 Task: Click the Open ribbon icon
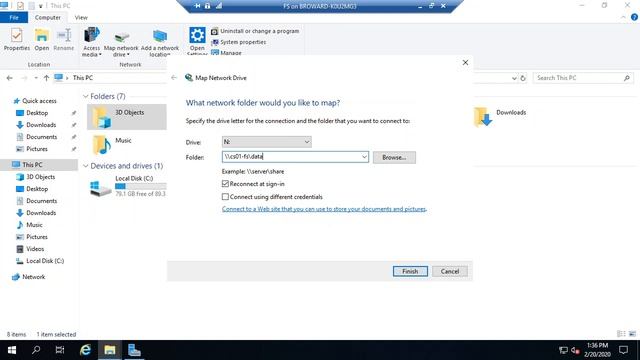click(41, 39)
